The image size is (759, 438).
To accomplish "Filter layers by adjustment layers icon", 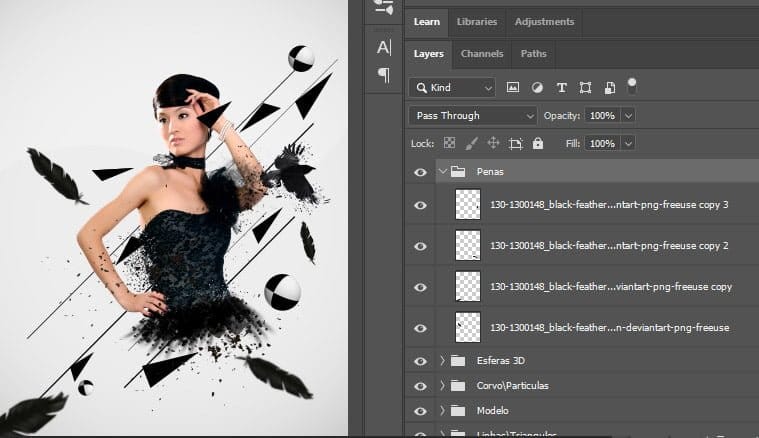I will (x=537, y=88).
